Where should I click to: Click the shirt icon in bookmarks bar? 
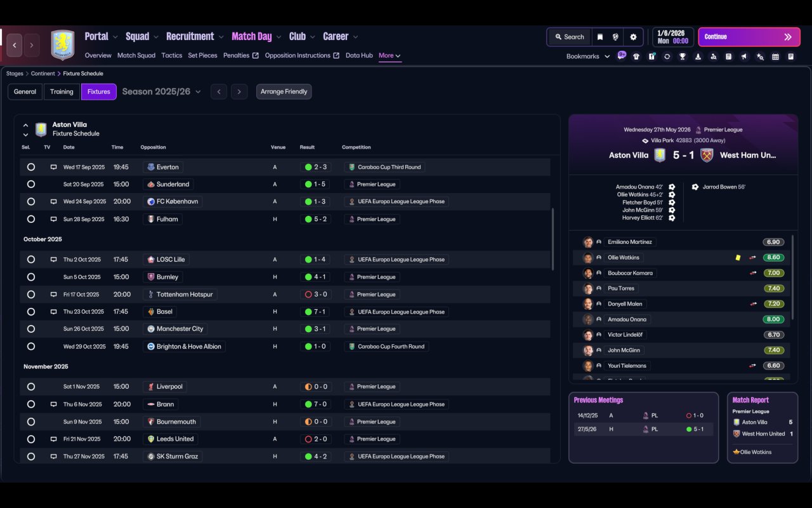[x=636, y=57]
